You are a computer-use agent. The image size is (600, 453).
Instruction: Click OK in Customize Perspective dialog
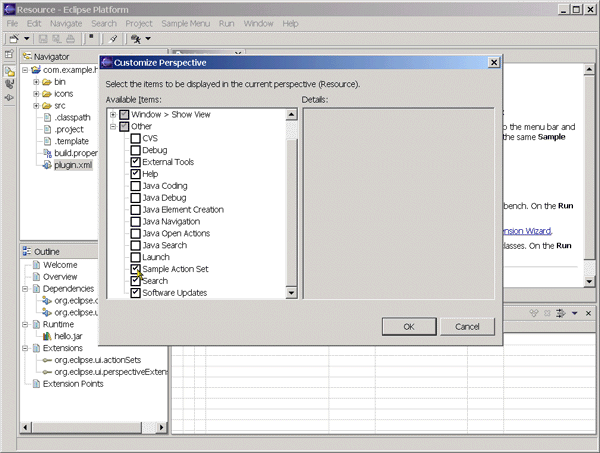click(x=409, y=327)
